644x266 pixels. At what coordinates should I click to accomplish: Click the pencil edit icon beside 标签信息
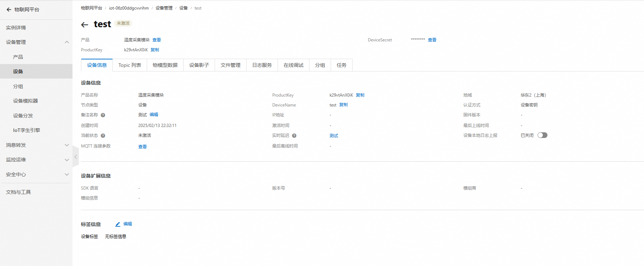tap(118, 224)
